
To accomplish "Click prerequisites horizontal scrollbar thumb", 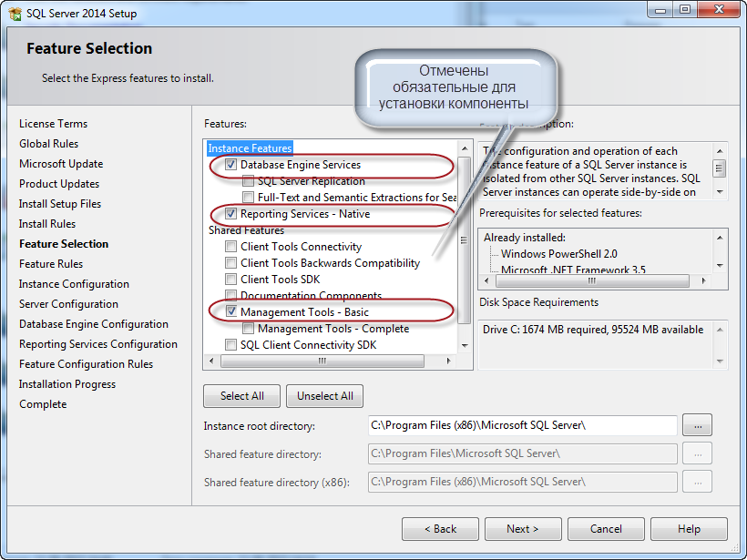I will [x=592, y=281].
